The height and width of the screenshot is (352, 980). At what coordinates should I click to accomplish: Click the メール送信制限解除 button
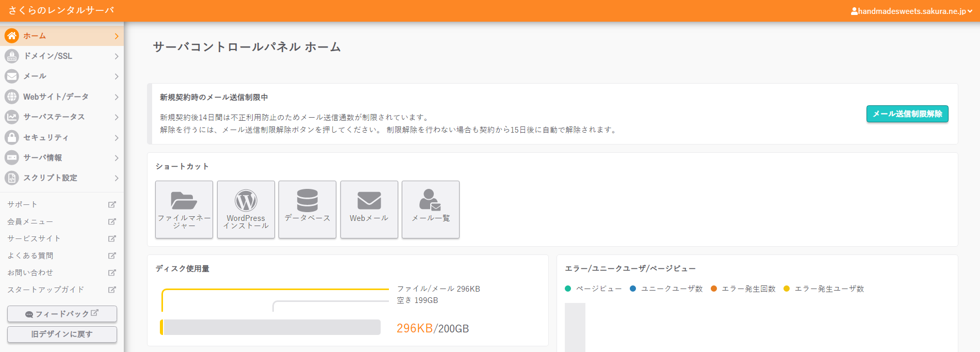click(x=907, y=114)
